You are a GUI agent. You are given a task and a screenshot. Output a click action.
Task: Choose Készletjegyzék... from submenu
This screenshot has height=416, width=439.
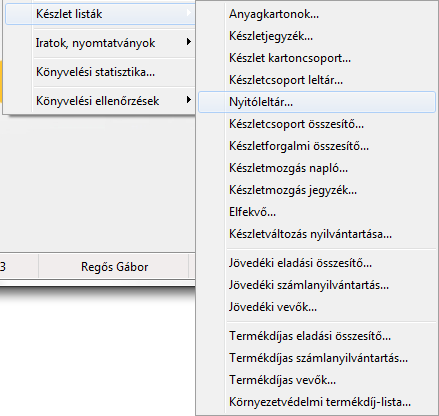tap(317, 36)
